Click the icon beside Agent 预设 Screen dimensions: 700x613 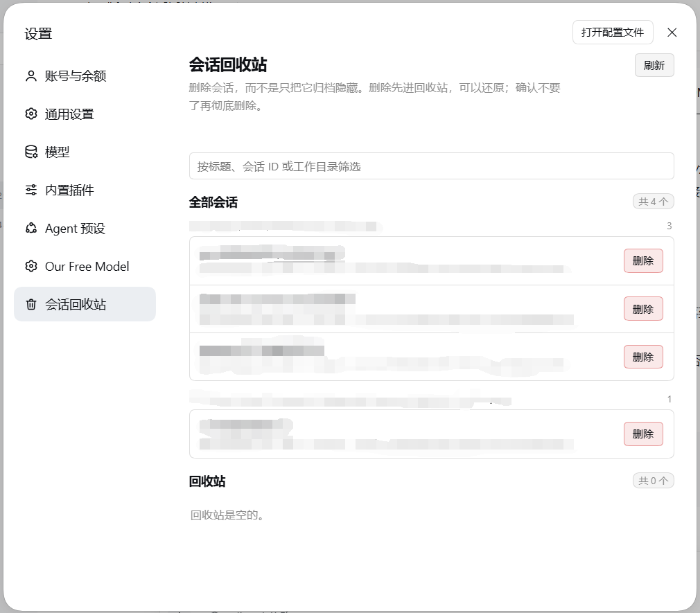pyautogui.click(x=30, y=228)
